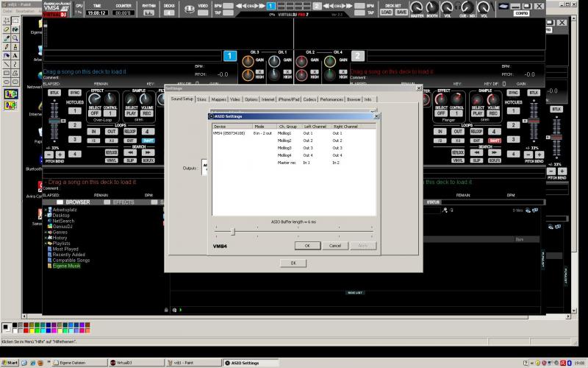
Task: Toggle the red SMART loop on right deck
Action: [x=494, y=141]
